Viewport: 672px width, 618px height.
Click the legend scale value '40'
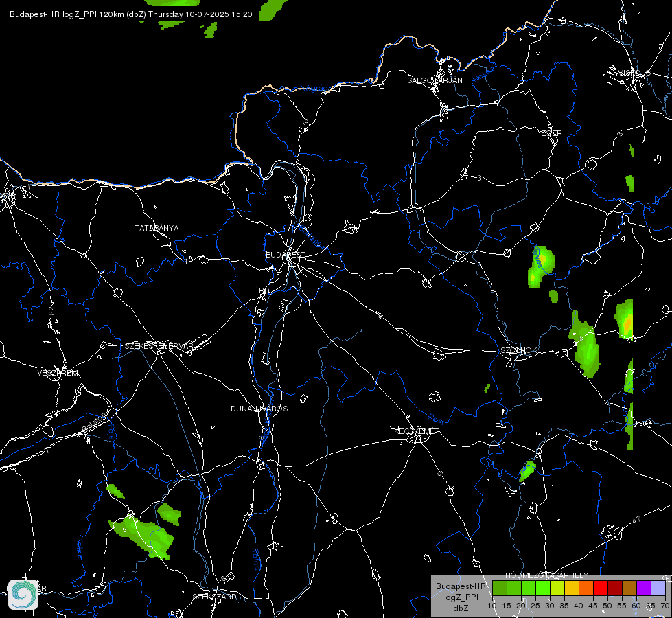(x=578, y=606)
